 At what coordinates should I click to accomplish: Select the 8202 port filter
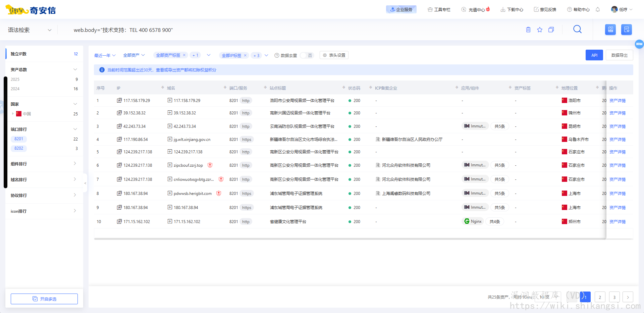click(19, 148)
